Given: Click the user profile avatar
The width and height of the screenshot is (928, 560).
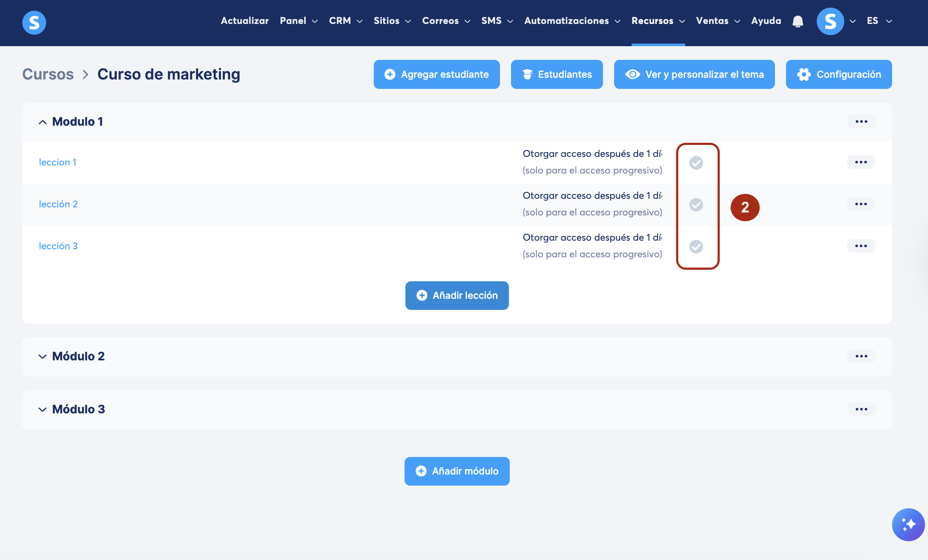Looking at the screenshot, I should coord(830,21).
